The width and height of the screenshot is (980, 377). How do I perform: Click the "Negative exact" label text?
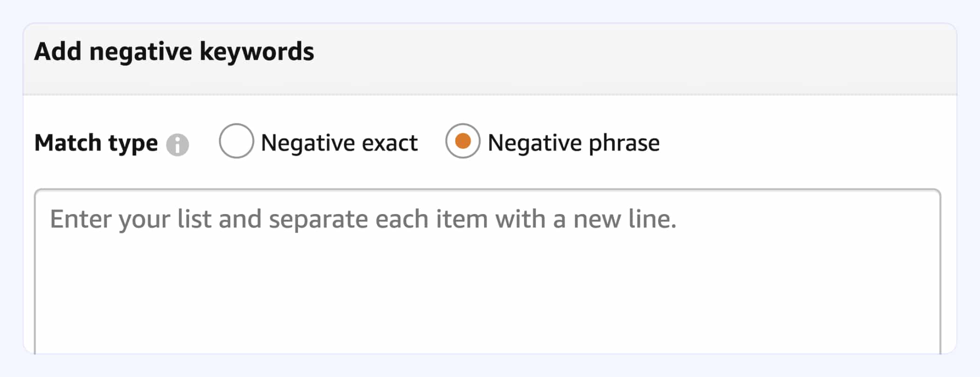point(339,143)
